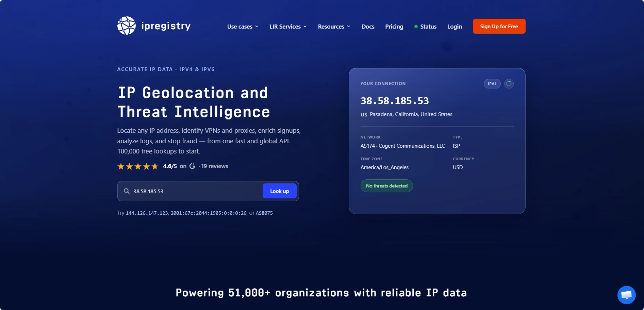Try the example IPv6 address 2001:67c:2044:1905:0:0:0:26
Screen dimensions: 644x310
pos(209,213)
